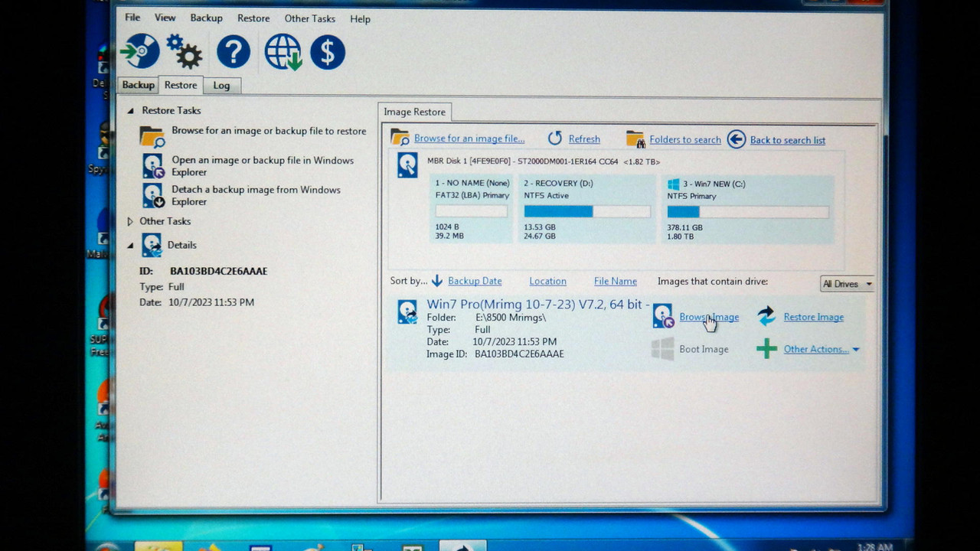
Task: Click the Refresh link
Action: coord(584,139)
